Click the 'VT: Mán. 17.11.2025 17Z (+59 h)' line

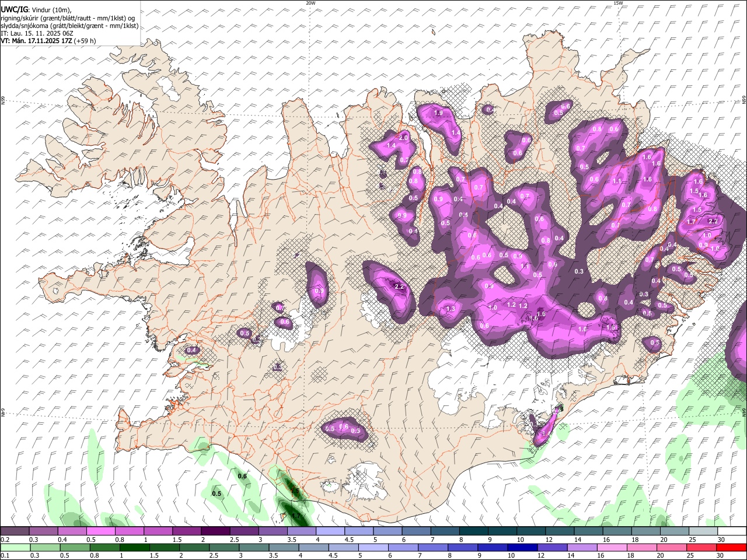pyautogui.click(x=48, y=41)
